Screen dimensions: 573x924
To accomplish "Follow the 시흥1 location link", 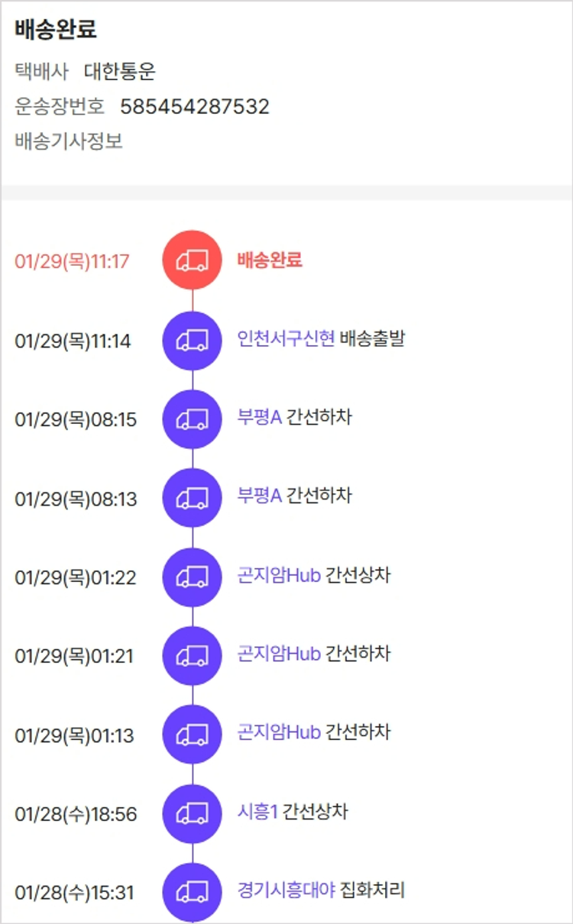I will [x=257, y=812].
